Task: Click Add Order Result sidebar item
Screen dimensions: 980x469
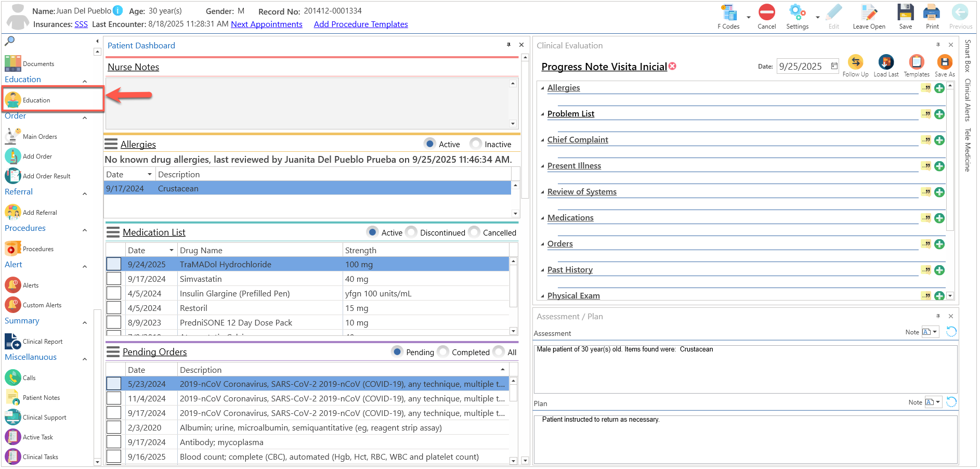Action: 38,176
